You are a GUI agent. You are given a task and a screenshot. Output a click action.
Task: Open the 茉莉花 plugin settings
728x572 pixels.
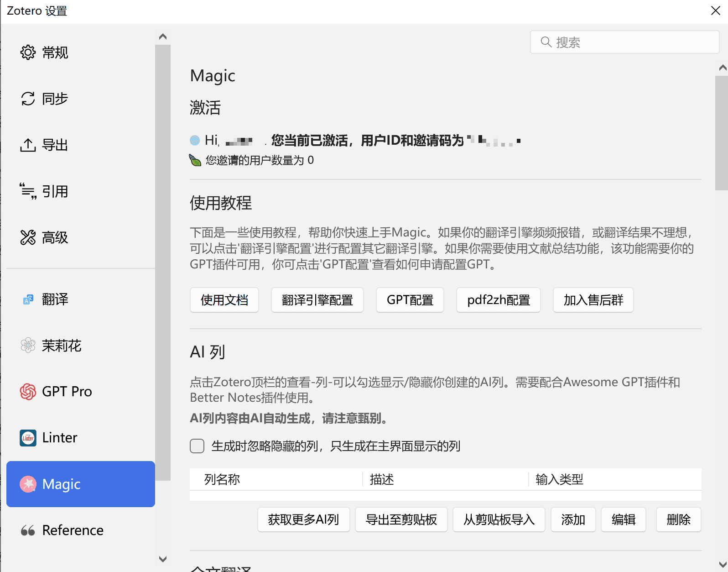coord(81,346)
